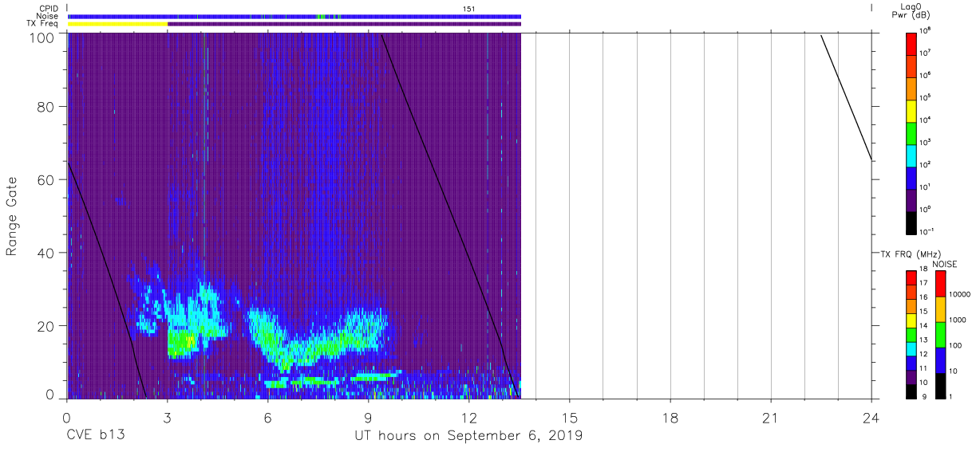Screen dimensions: 980x452
Task: Click the 10^-1 power colorbar label
Action: coord(928,233)
